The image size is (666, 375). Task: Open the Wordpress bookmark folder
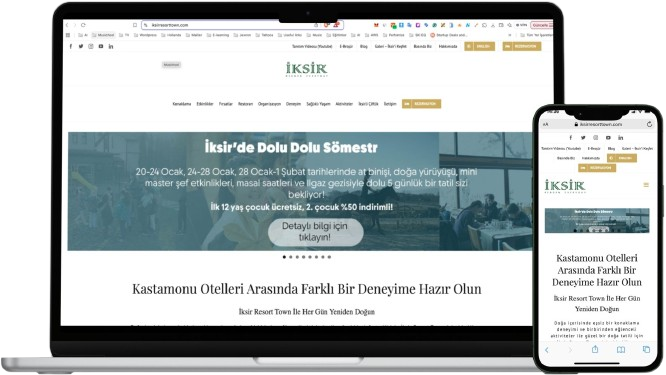(x=145, y=35)
